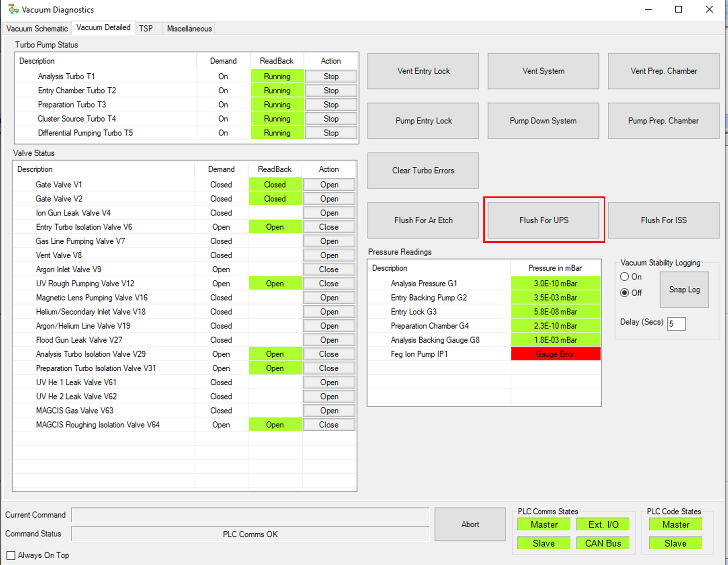Screen dimensions: 728x565
Task: Switch to the Vacuum Schematic tab
Action: pyautogui.click(x=37, y=29)
